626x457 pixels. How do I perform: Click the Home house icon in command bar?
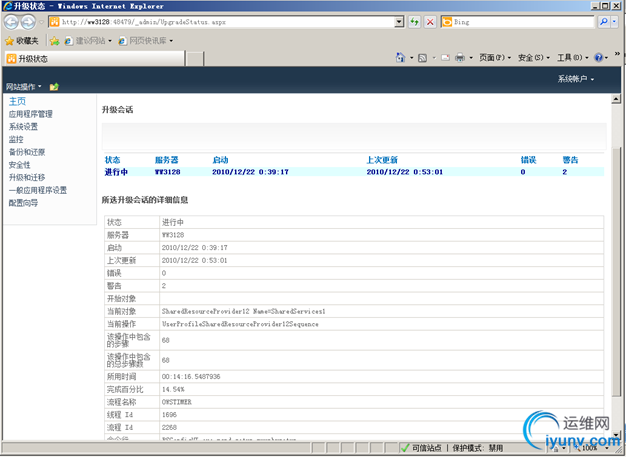[x=400, y=58]
